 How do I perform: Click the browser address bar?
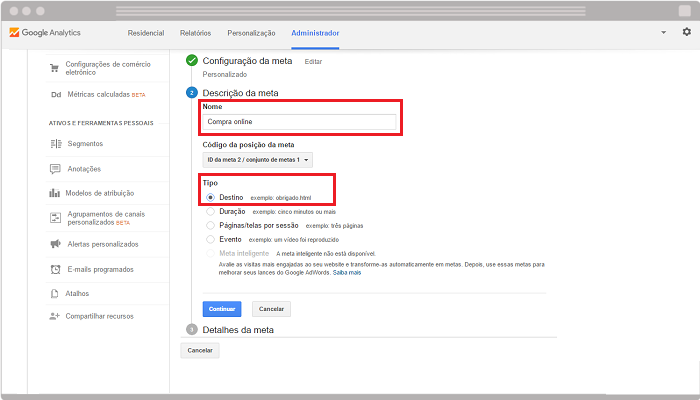[x=350, y=11]
